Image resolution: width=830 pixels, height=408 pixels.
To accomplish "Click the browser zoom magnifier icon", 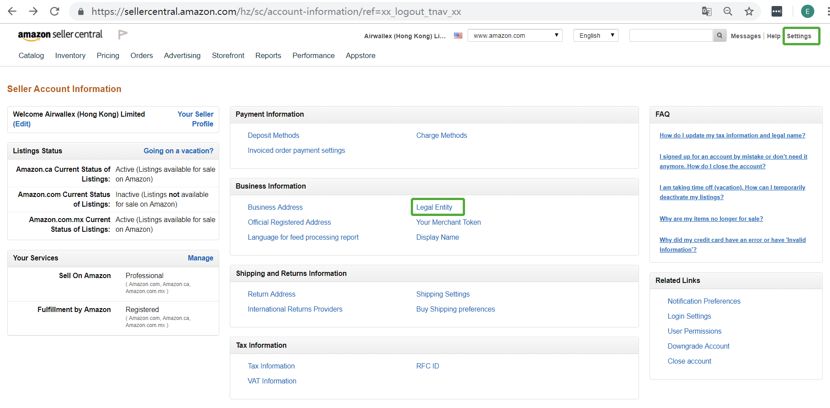I will pos(728,11).
